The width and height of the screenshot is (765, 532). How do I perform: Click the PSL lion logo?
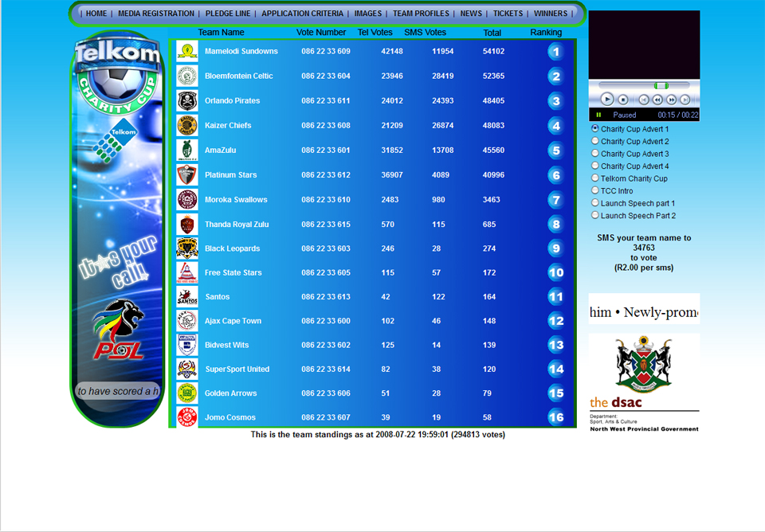(119, 329)
